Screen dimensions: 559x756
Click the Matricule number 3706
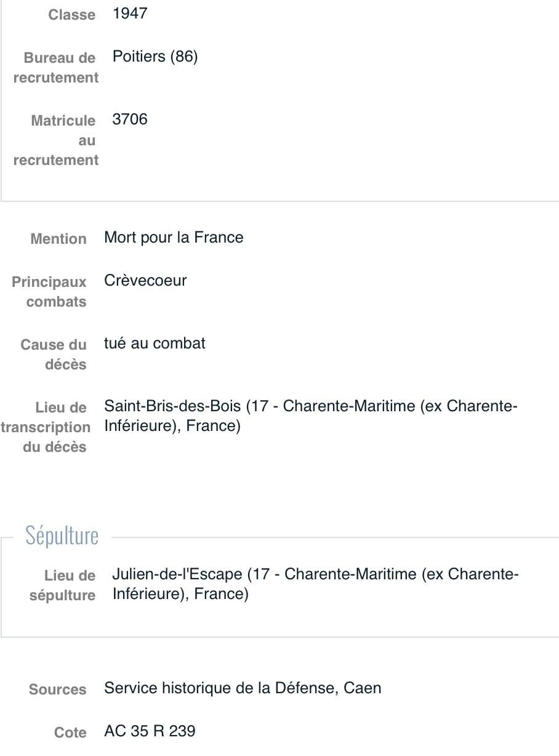pos(130,119)
